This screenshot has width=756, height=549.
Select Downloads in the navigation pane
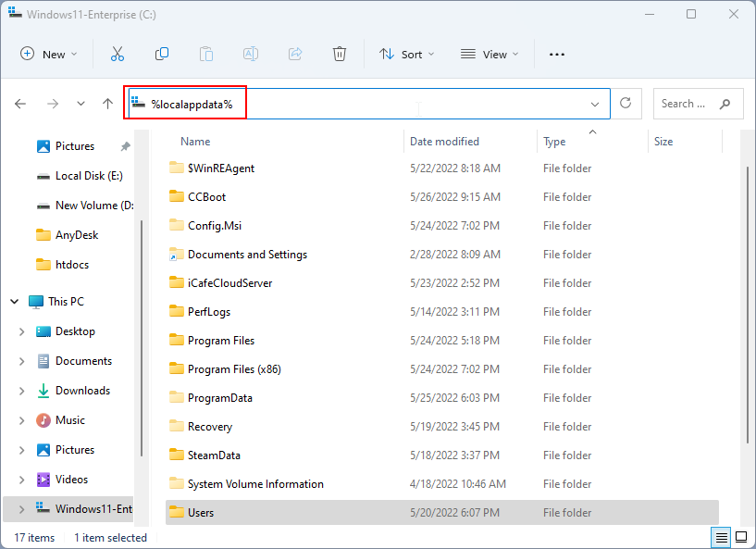pos(82,391)
